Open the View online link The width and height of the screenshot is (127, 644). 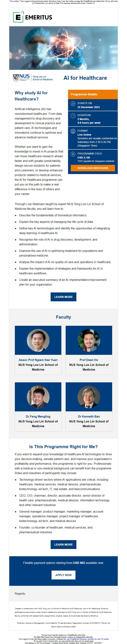[x=14, y=1]
